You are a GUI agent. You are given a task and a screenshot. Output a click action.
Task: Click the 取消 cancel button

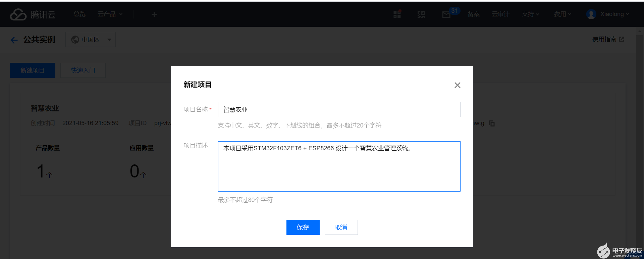341,227
